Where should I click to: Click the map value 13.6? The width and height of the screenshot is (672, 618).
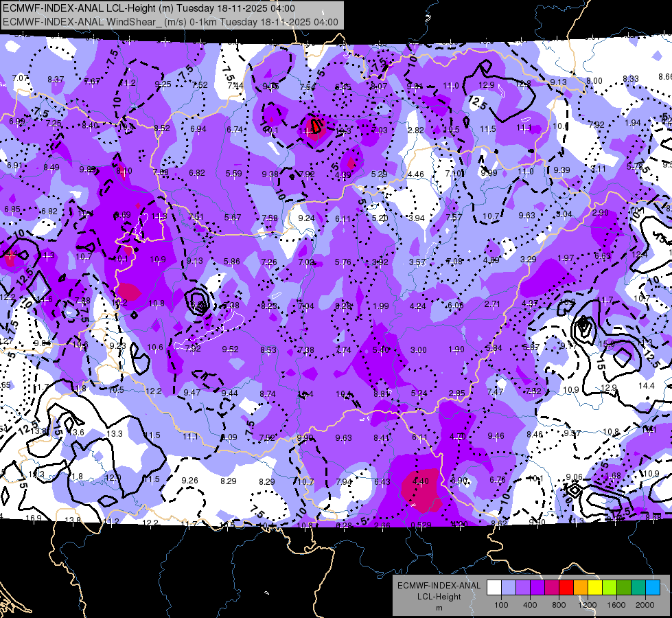(x=76, y=433)
